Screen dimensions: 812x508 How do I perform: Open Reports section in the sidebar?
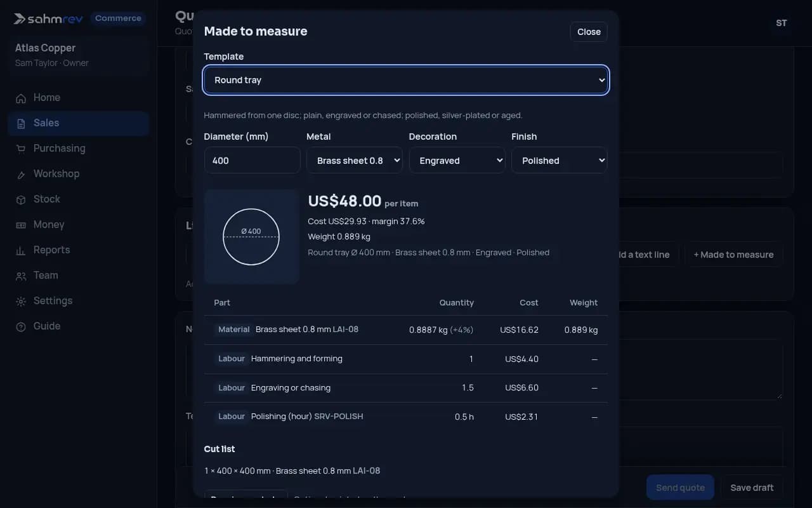click(x=79, y=250)
